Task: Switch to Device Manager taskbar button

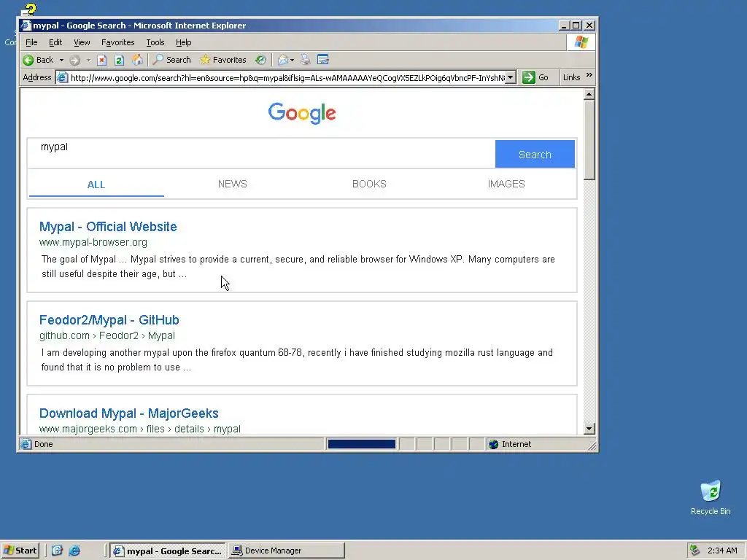Action: [x=286, y=551]
